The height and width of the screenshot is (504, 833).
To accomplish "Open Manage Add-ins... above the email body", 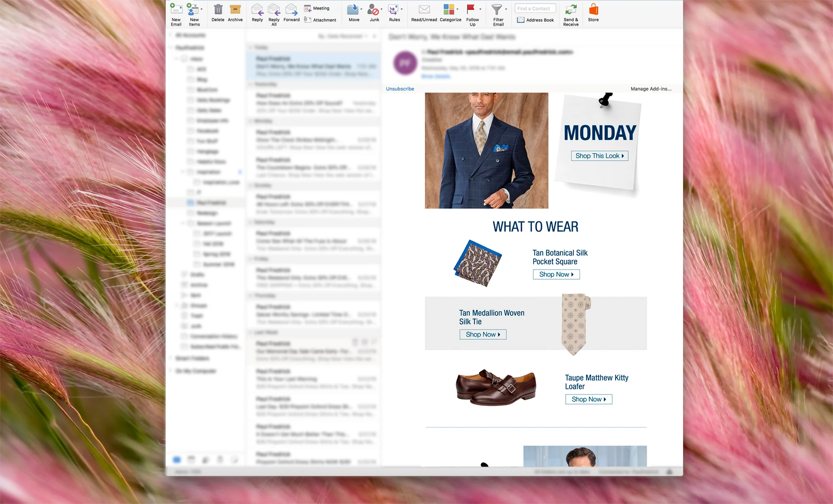I will pos(651,89).
